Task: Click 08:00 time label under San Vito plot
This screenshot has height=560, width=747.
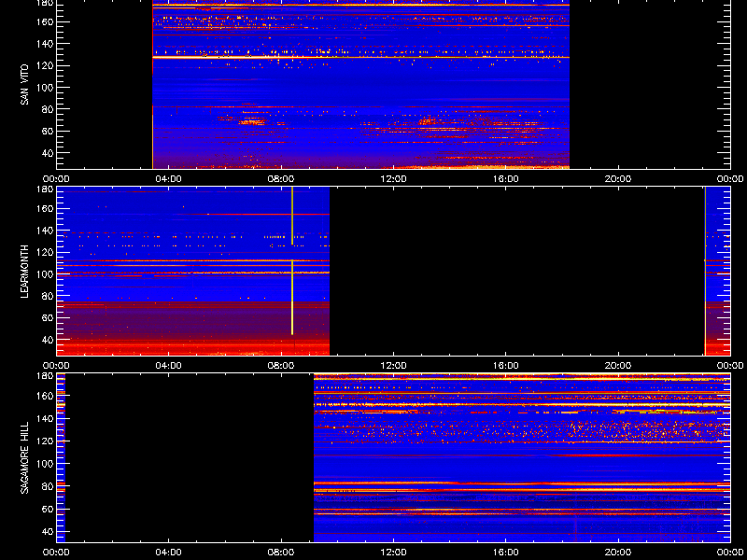Action: [x=281, y=179]
